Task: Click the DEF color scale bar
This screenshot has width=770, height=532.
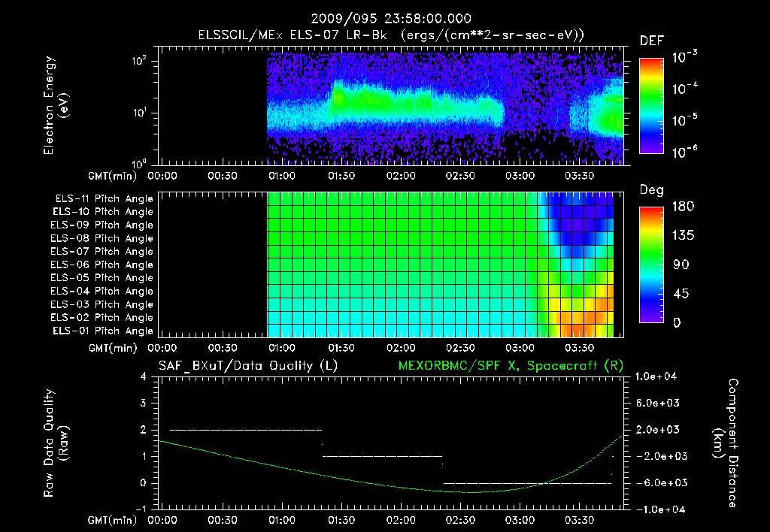Action: pos(651,106)
